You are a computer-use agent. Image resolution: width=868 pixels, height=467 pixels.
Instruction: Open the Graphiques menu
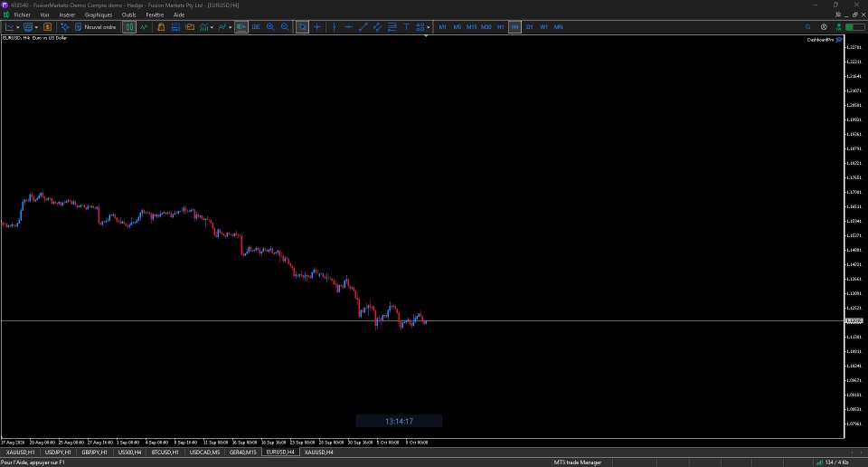(x=99, y=15)
